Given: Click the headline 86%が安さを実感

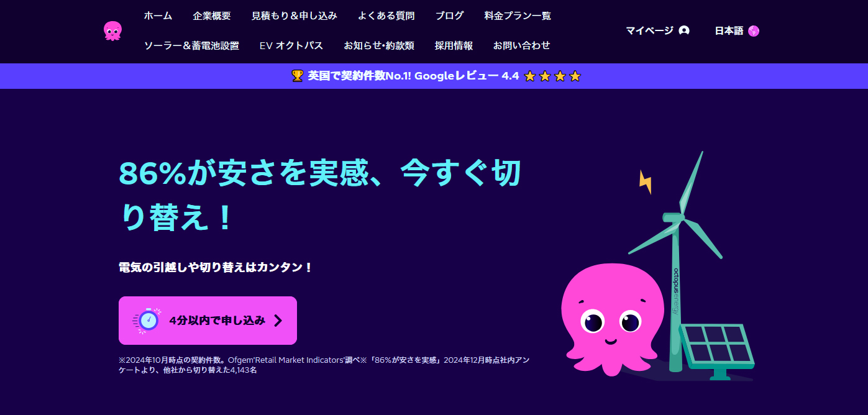Looking at the screenshot, I should click(320, 195).
